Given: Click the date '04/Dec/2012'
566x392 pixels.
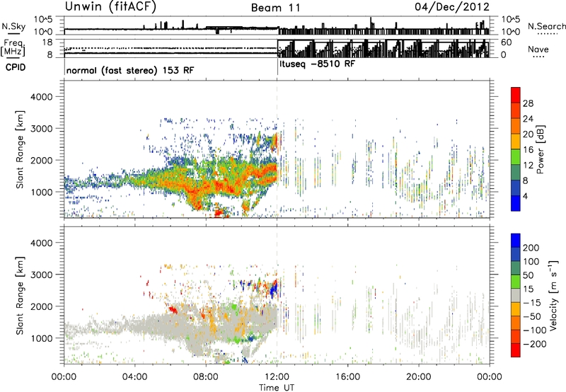Looking at the screenshot, I should point(452,7).
